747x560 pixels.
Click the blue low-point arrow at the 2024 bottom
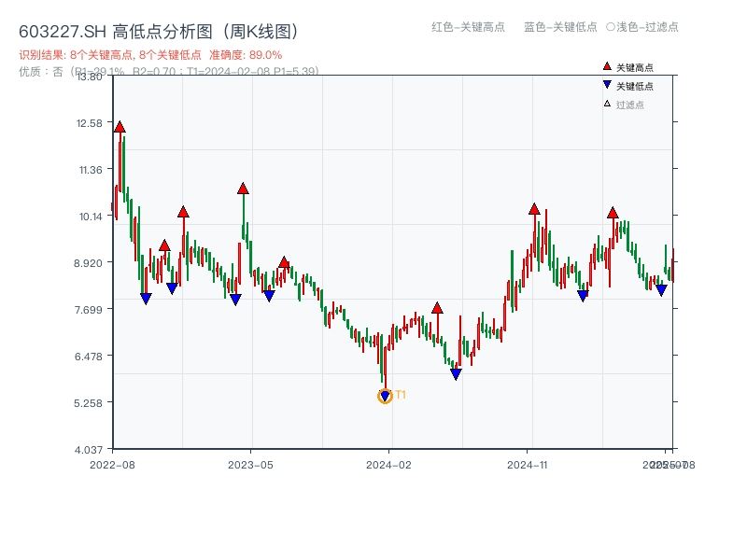coord(384,396)
